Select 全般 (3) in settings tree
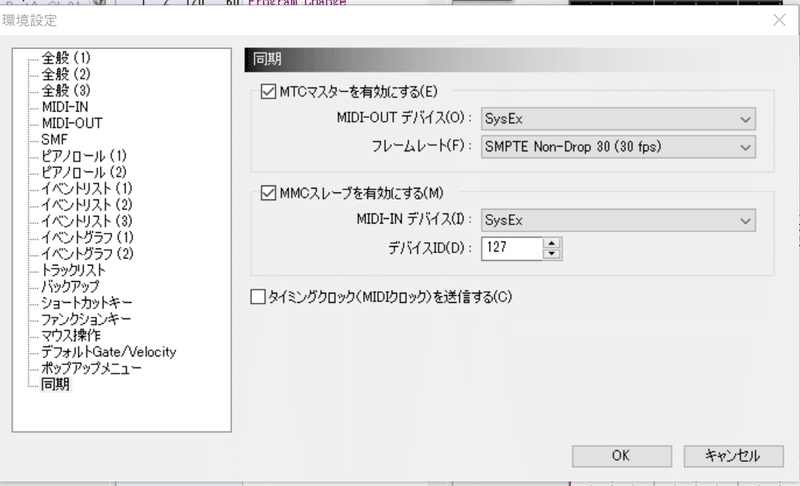 coord(66,90)
